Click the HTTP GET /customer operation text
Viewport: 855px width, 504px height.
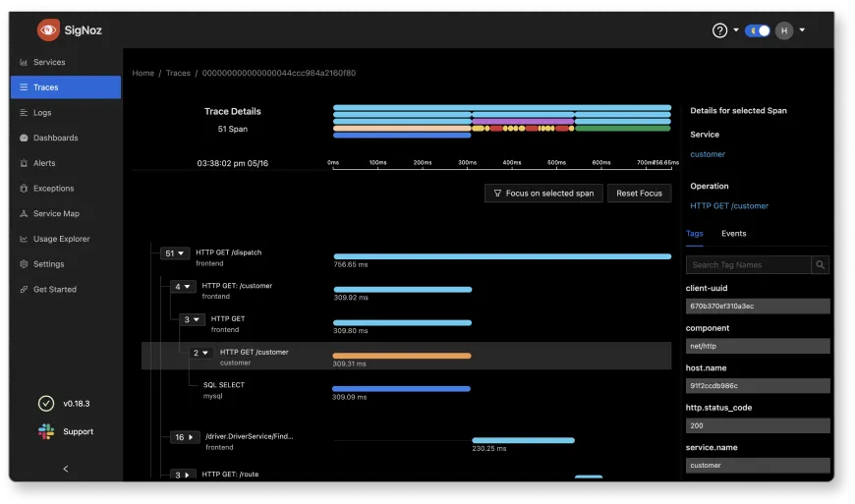(729, 206)
